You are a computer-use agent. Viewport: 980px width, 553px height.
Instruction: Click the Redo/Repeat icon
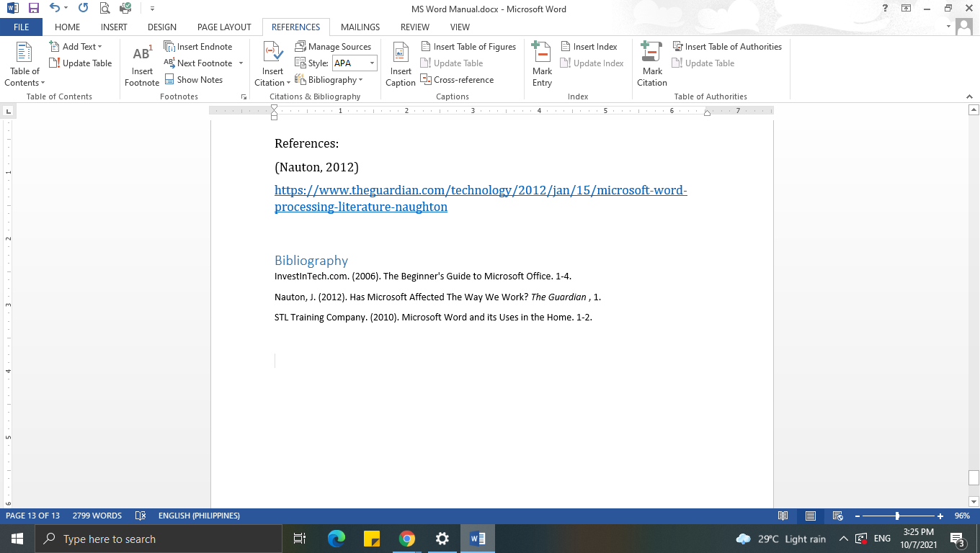(x=83, y=9)
